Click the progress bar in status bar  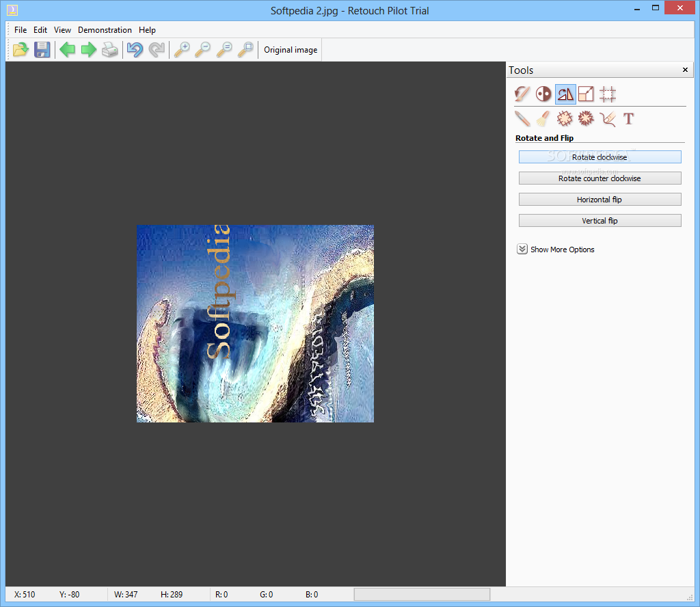[422, 595]
